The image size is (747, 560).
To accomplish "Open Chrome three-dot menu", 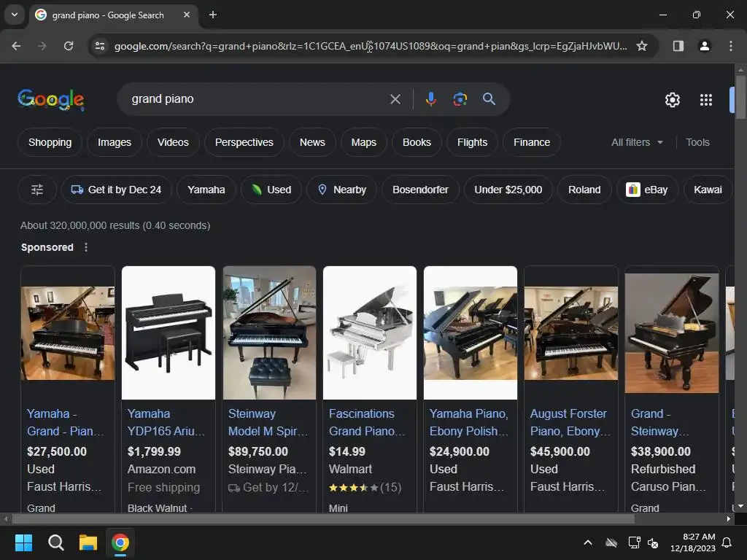I will coord(731,46).
